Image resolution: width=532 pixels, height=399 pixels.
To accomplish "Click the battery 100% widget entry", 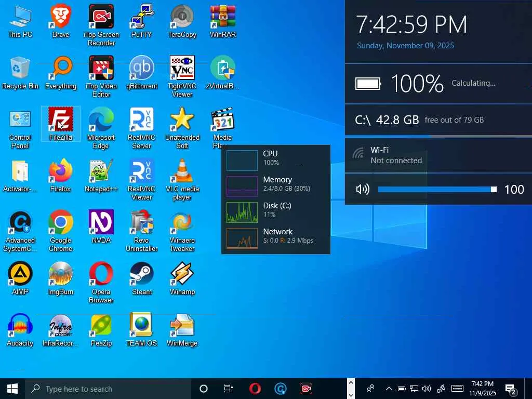I will point(438,83).
